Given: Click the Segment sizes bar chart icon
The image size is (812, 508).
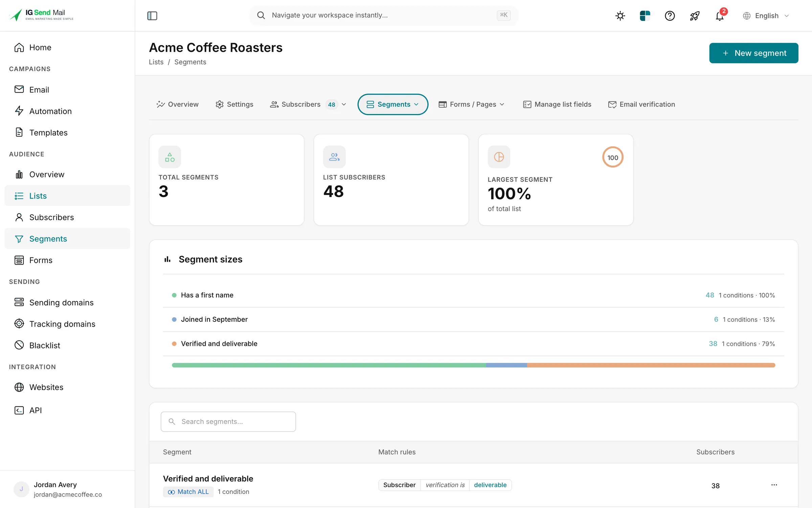Looking at the screenshot, I should click(x=167, y=259).
